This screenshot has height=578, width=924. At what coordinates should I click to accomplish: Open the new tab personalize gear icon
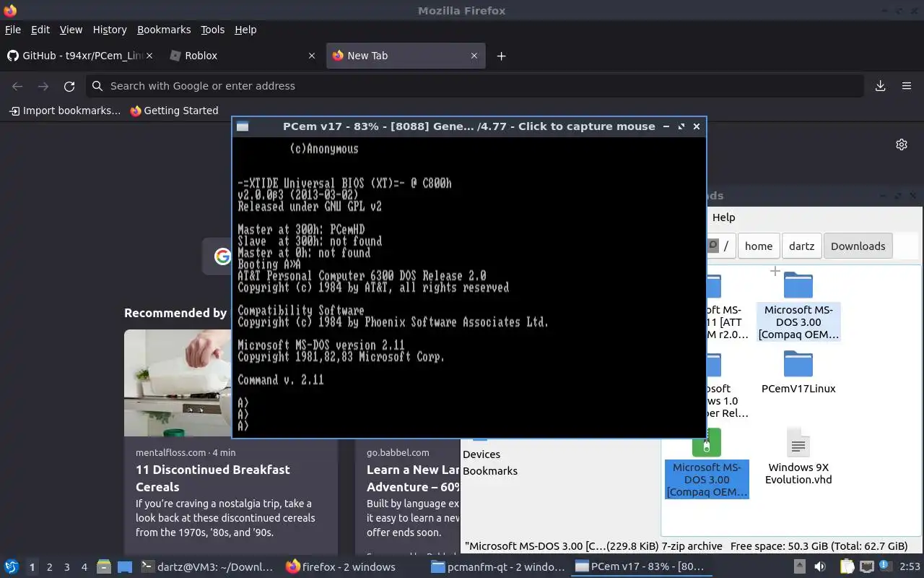point(902,144)
